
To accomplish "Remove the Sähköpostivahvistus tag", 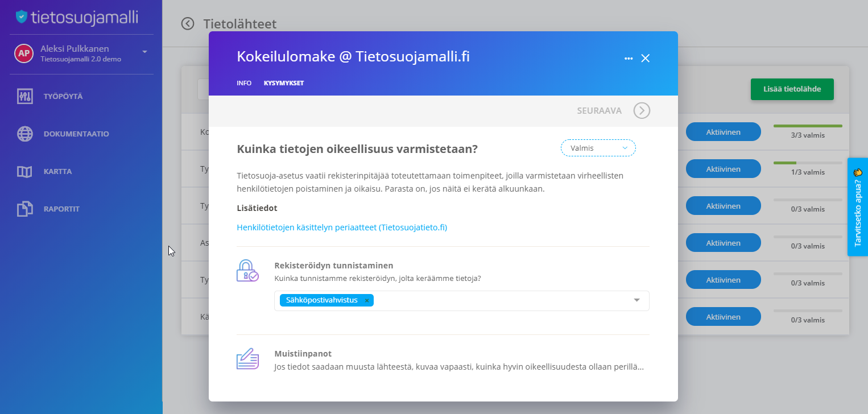I will [367, 300].
